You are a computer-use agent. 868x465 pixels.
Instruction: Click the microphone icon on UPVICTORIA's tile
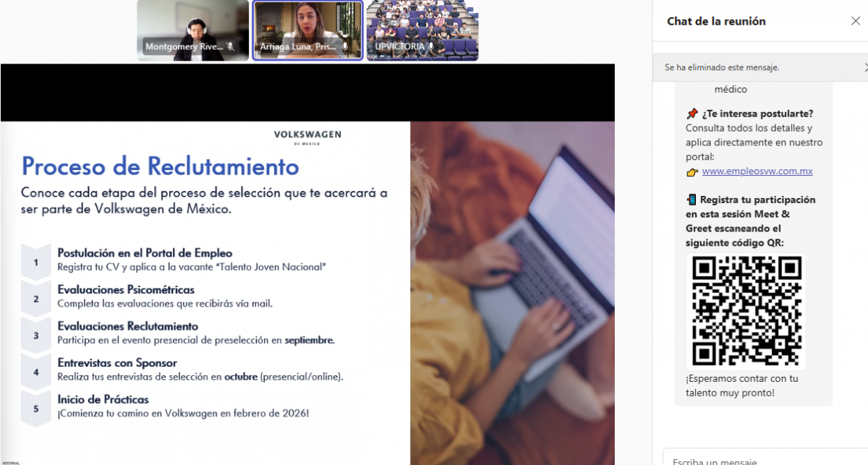pos(432,46)
